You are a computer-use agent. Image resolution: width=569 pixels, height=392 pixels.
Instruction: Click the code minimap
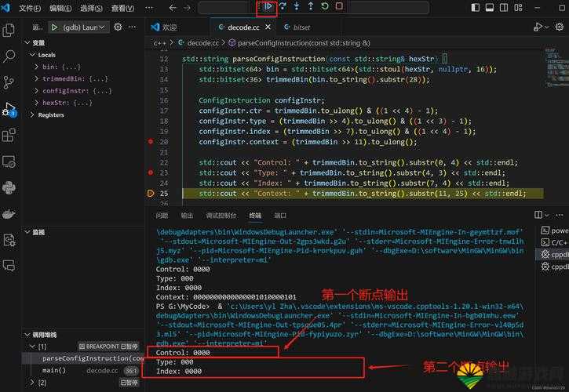click(x=555, y=67)
